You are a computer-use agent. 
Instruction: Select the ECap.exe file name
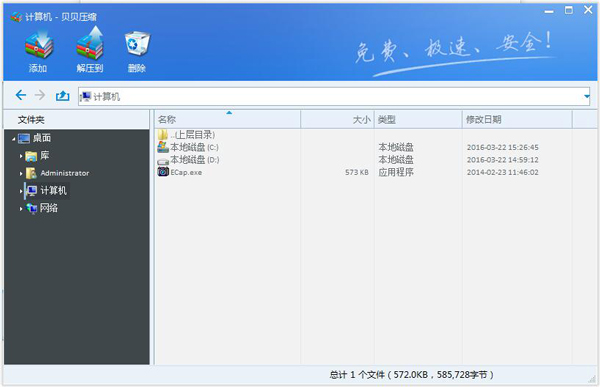(x=186, y=173)
